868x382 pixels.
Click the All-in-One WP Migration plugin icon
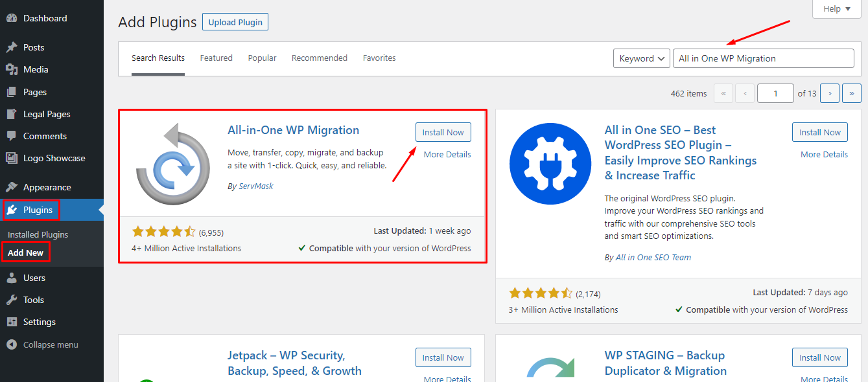[172, 164]
